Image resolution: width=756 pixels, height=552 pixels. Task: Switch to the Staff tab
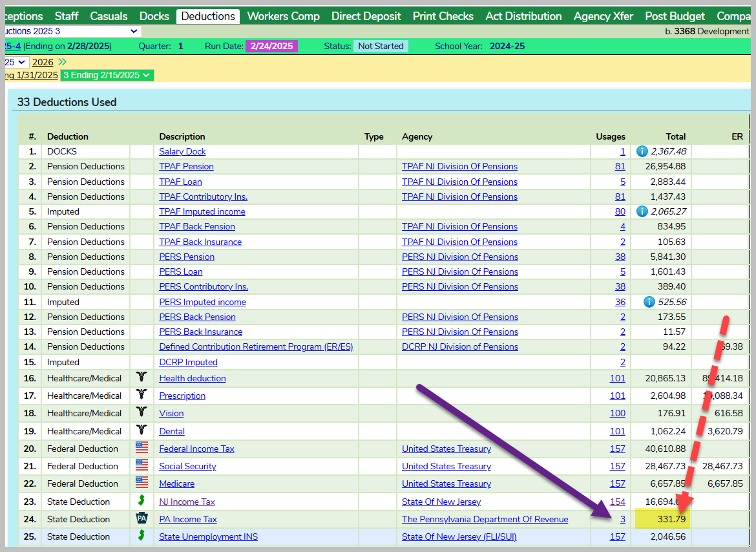pos(67,16)
